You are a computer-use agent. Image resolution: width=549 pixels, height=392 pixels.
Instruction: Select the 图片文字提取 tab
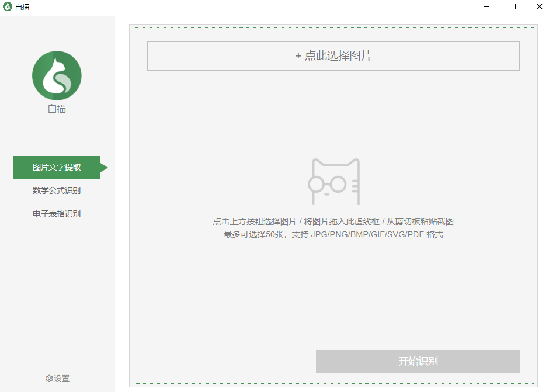click(x=57, y=168)
